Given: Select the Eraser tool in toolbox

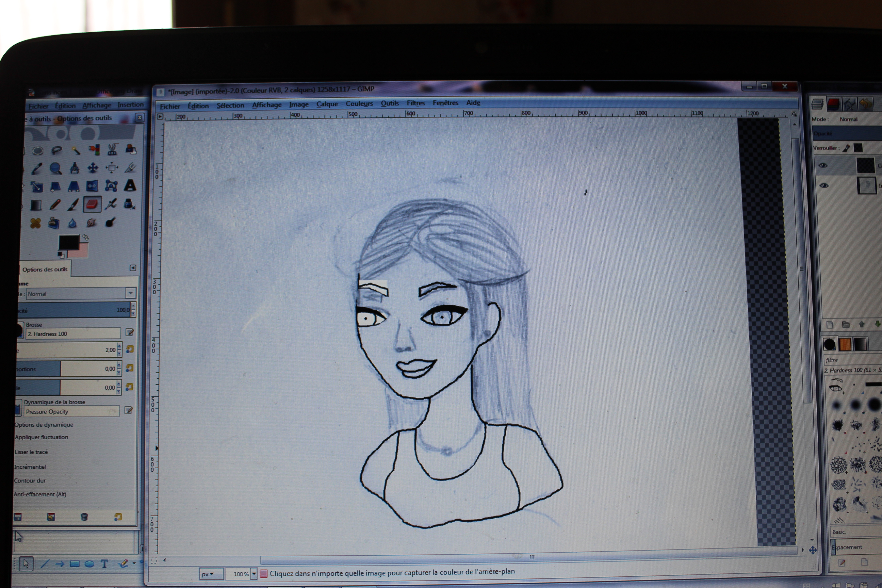Looking at the screenshot, I should 92,205.
